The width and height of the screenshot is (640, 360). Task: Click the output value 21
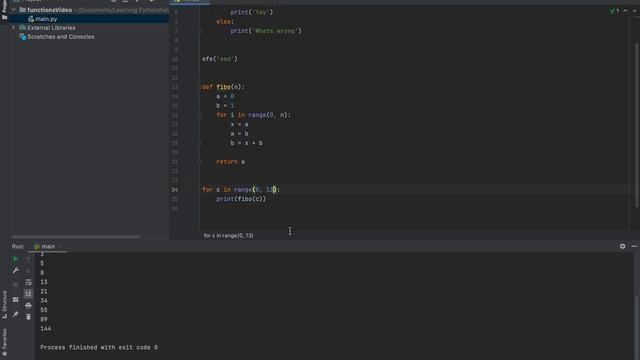coord(44,291)
